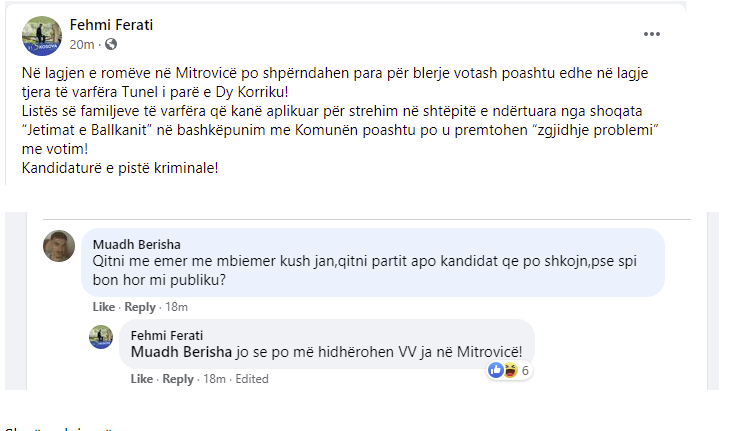Open Fehmi Ferati's name on the post
Image resolution: width=754 pixels, height=431 pixels.
tap(111, 25)
